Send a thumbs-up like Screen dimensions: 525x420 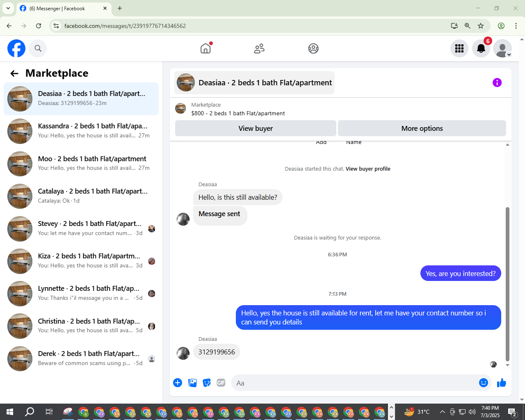(502, 383)
